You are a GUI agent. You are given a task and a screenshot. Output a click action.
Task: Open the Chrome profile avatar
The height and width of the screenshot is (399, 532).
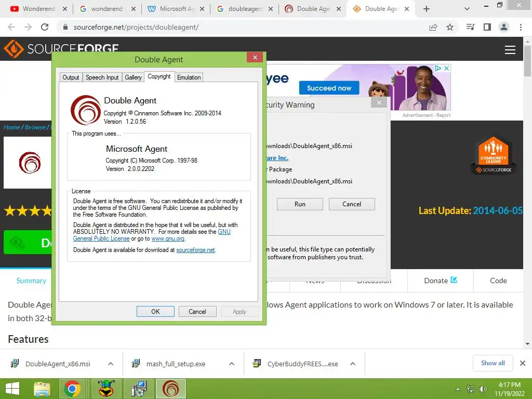[504, 27]
